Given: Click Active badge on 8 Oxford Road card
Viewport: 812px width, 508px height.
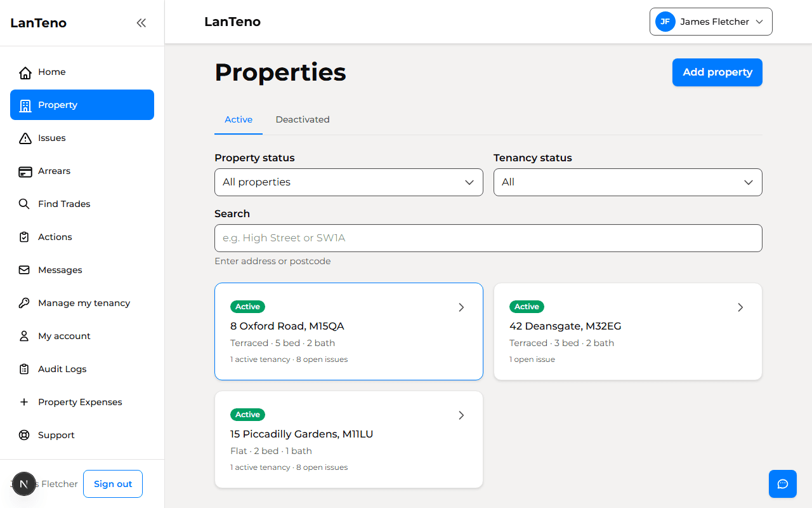Looking at the screenshot, I should click(x=247, y=307).
